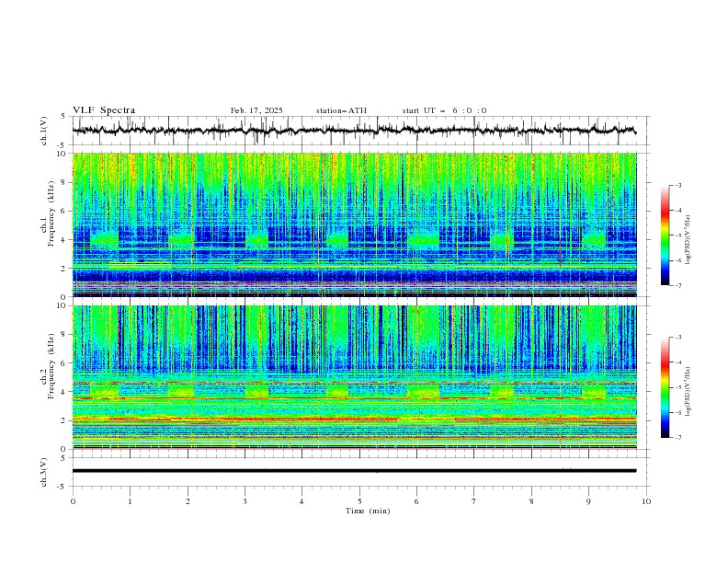Select the "log(PSD)(V²/Hz)" label beside ch.2 colorbar
728x563 pixels.
click(x=688, y=392)
